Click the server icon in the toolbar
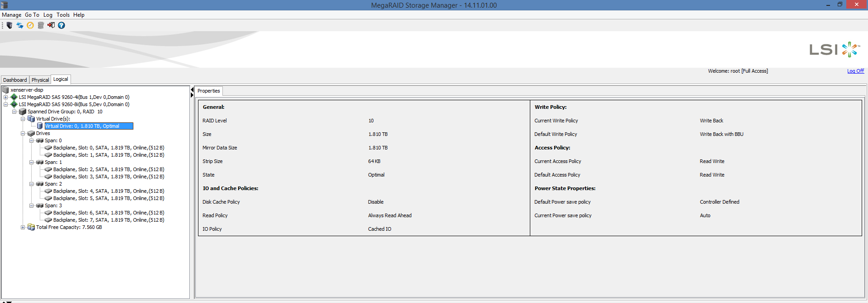This screenshot has height=303, width=868. point(9,25)
